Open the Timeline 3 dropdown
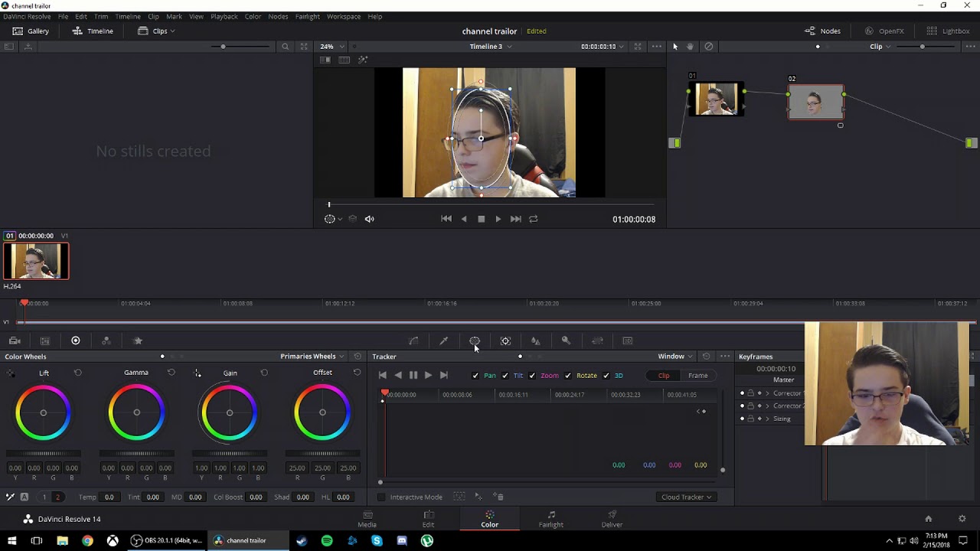Screen dimensions: 980x551 490,47
